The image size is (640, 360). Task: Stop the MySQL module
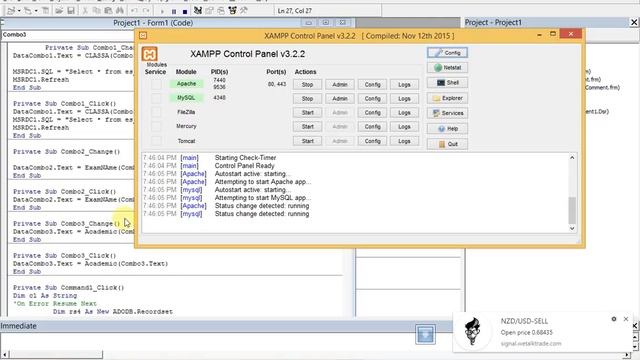click(307, 99)
